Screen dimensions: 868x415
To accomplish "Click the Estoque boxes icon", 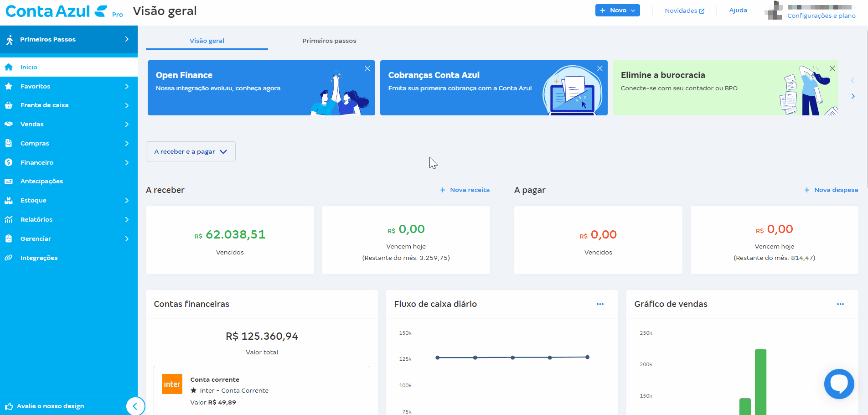I will (x=8, y=201).
